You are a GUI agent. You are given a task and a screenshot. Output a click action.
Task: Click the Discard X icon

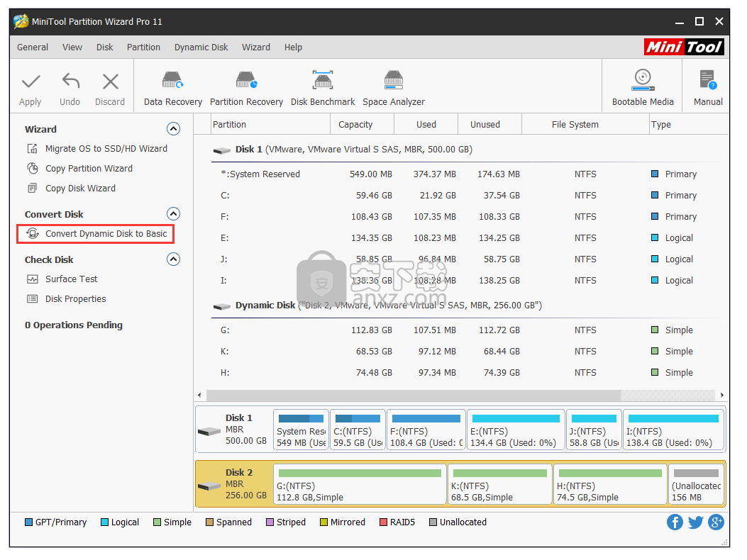tap(111, 82)
